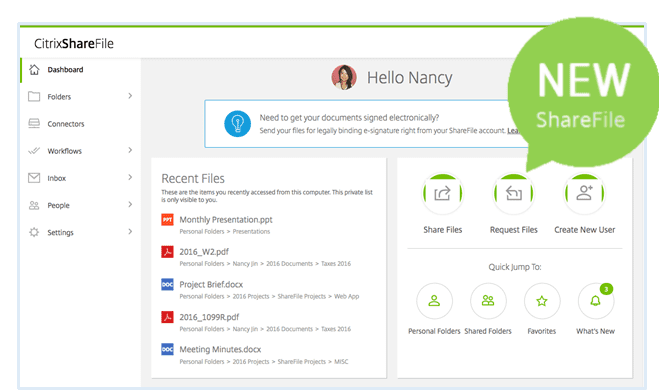Image resolution: width=670 pixels, height=391 pixels.
Task: Open Favorites star icon
Action: click(x=542, y=301)
